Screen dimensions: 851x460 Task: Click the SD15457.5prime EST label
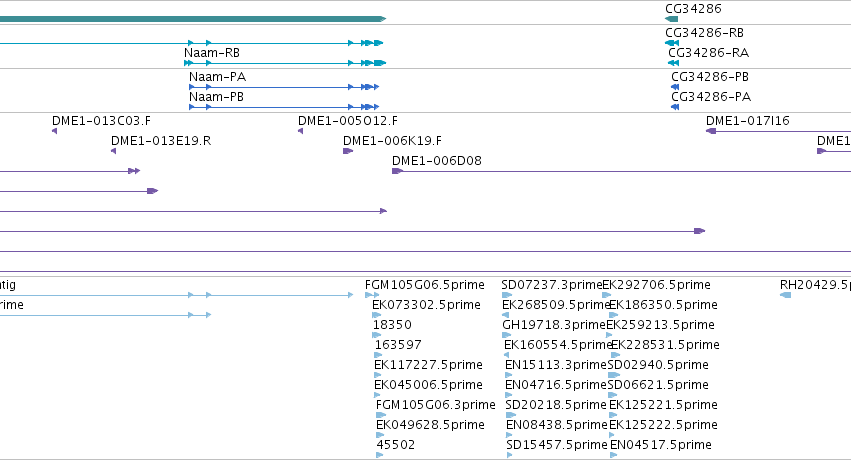(557, 445)
